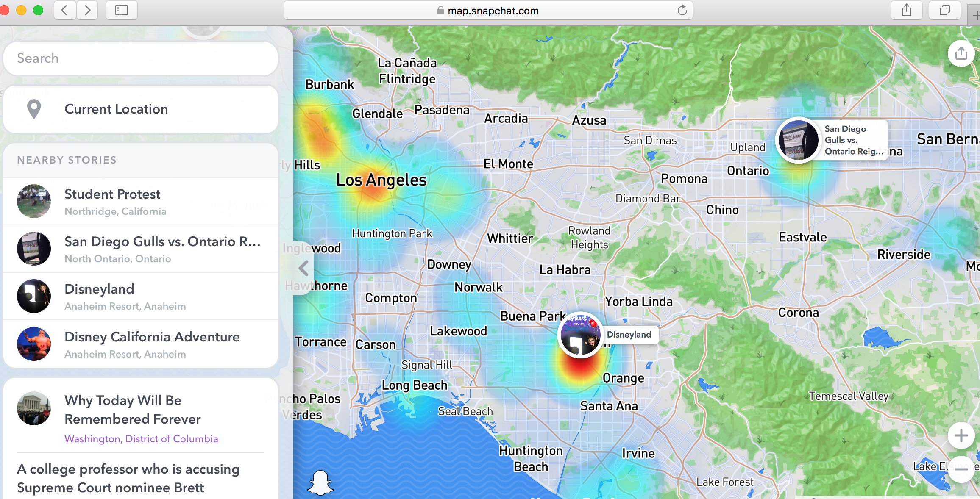Image resolution: width=980 pixels, height=499 pixels.
Task: Click A college professor story text
Action: 128,479
